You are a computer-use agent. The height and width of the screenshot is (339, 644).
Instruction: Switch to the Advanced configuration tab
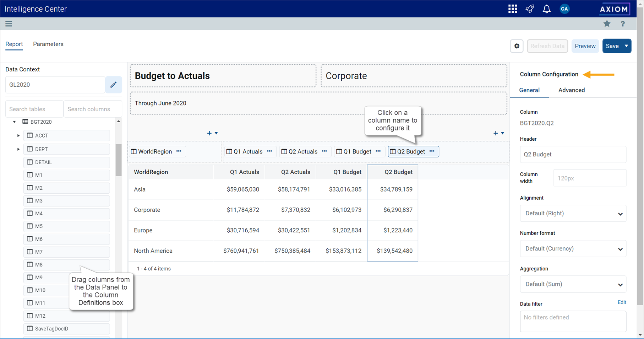click(x=571, y=90)
